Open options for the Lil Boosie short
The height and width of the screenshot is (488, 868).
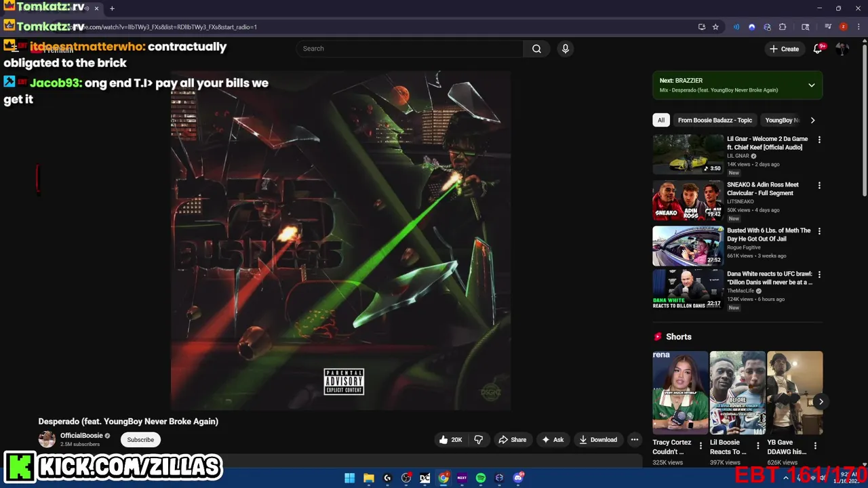coord(758,446)
